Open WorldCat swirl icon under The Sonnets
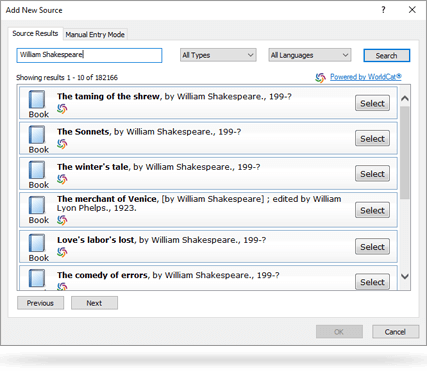This screenshot has height=371, width=427. pyautogui.click(x=62, y=144)
